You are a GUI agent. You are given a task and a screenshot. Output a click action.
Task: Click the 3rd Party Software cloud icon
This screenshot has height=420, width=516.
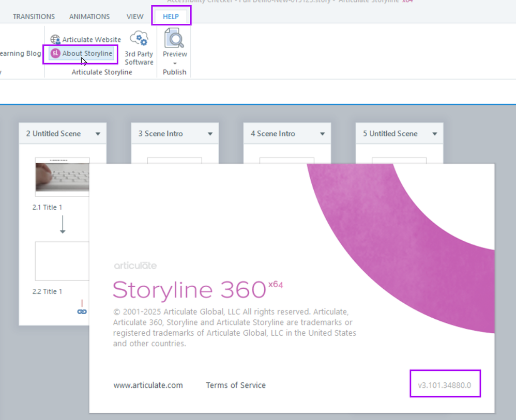pyautogui.click(x=139, y=39)
